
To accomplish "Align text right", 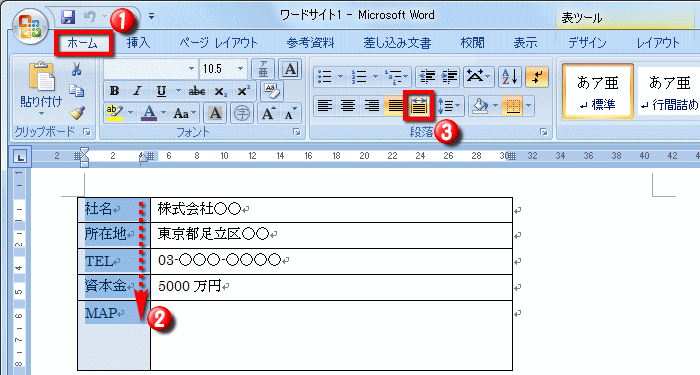I will (371, 106).
